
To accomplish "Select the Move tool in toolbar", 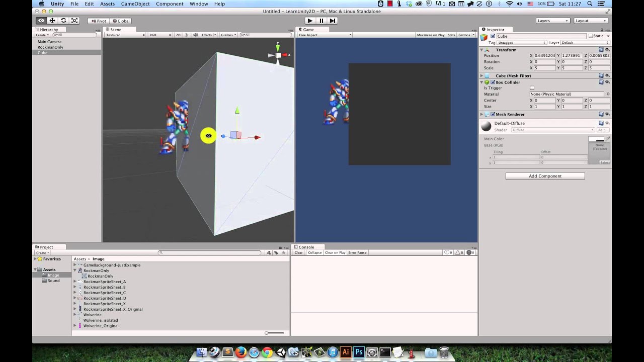I will (52, 21).
